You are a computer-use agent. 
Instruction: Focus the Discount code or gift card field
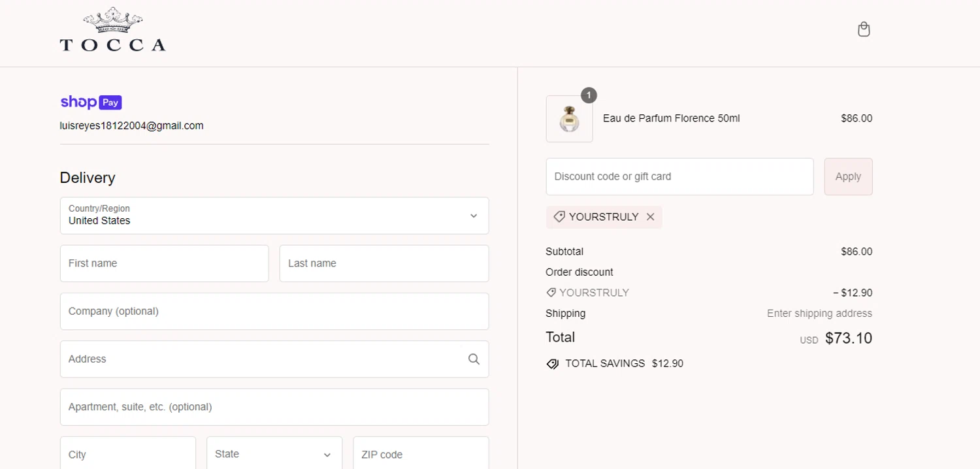tap(679, 176)
